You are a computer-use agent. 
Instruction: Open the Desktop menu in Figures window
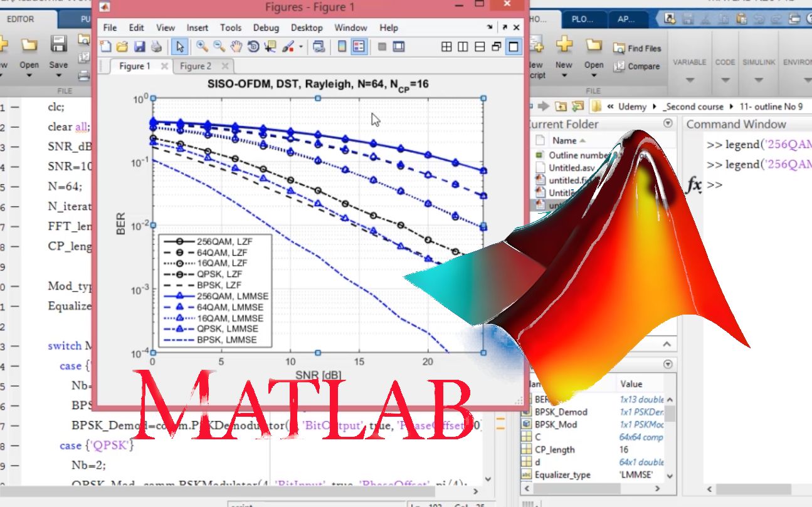coord(307,28)
